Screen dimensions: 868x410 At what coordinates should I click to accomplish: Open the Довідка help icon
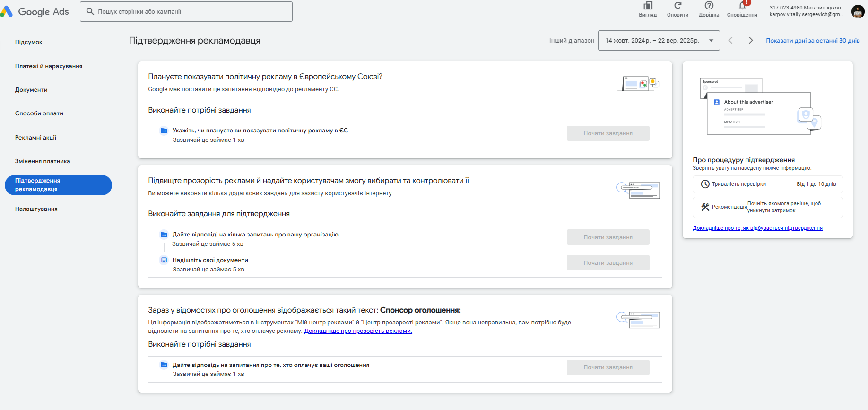click(x=709, y=6)
